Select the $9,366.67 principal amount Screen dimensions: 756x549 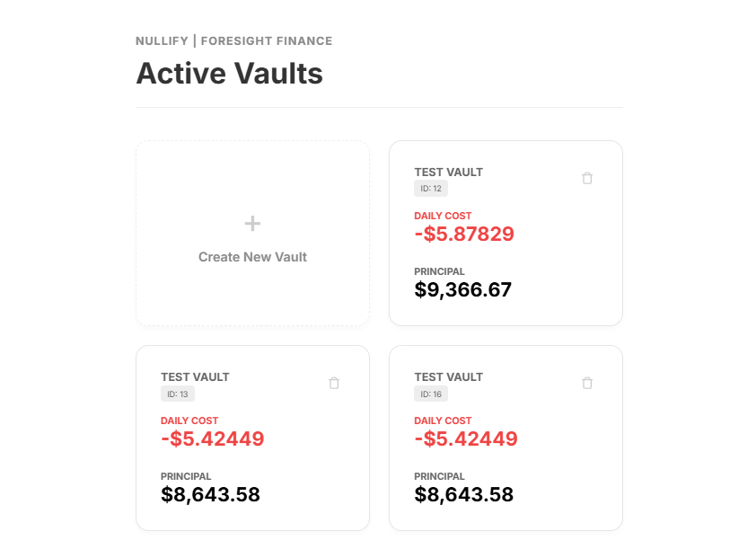(463, 289)
